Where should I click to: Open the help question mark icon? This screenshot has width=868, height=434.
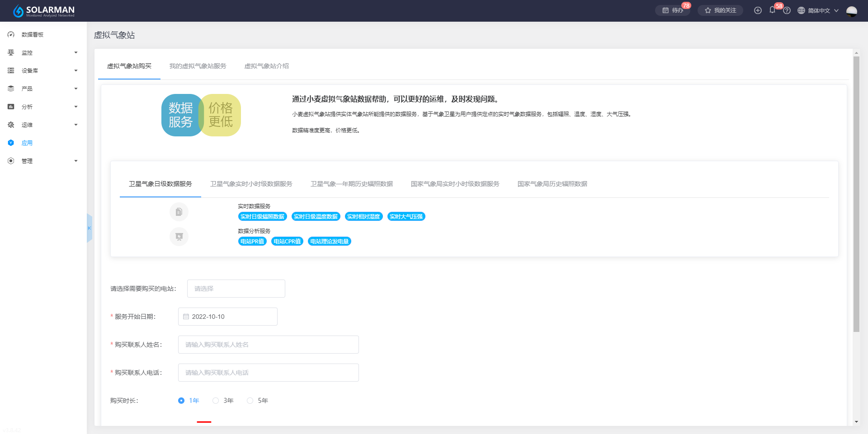pyautogui.click(x=787, y=10)
